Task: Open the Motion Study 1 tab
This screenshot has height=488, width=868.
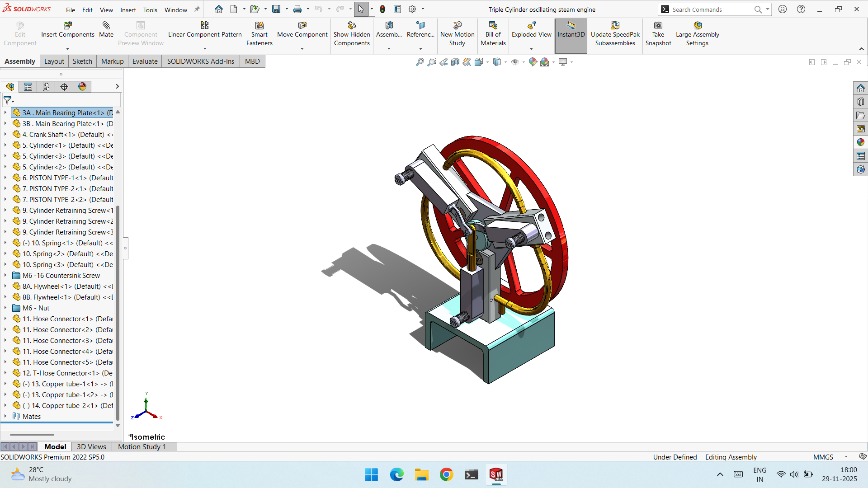Action: [x=142, y=446]
